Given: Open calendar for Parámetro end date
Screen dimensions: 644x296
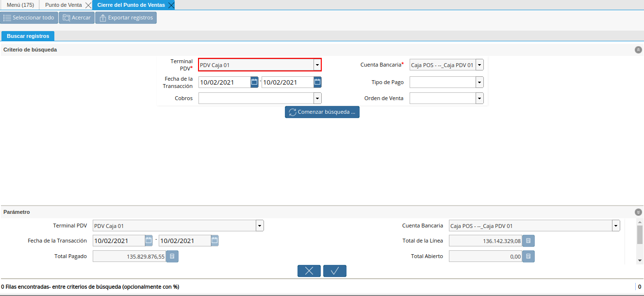Looking at the screenshot, I should coord(215,241).
